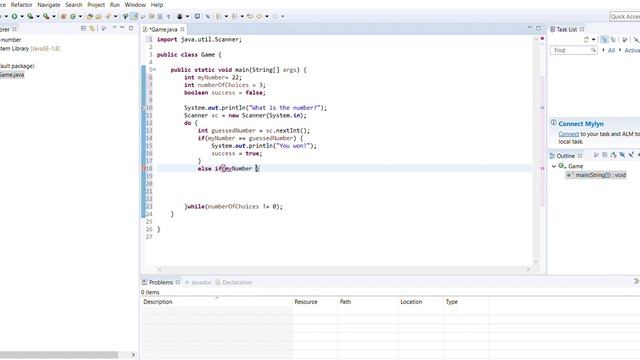Click the New Java Class icon
Image resolution: width=640 pixels, height=360 pixels.
point(73,16)
